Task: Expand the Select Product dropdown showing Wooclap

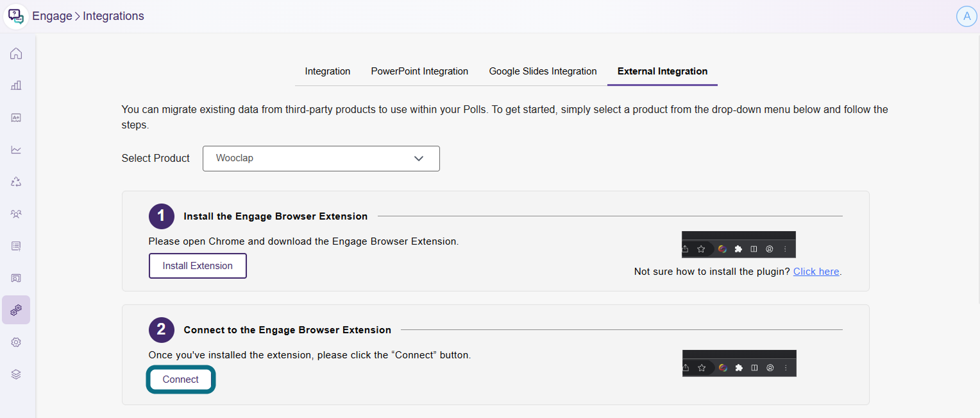Action: click(321, 158)
